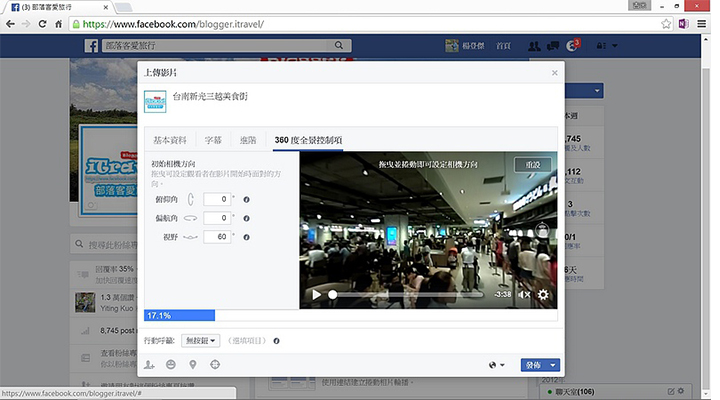Viewport: 720px width, 400px height.
Task: Show field of view info icon
Action: click(247, 237)
